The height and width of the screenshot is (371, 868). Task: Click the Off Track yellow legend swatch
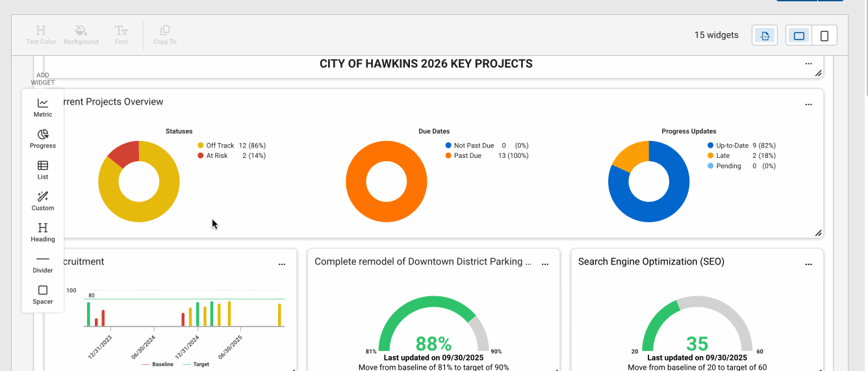point(201,146)
